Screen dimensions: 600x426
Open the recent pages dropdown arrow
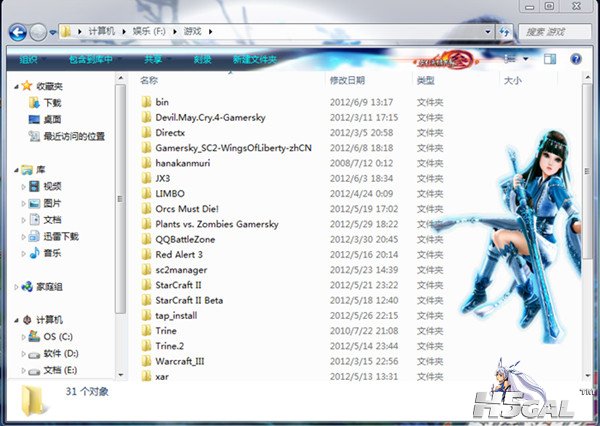pos(53,33)
